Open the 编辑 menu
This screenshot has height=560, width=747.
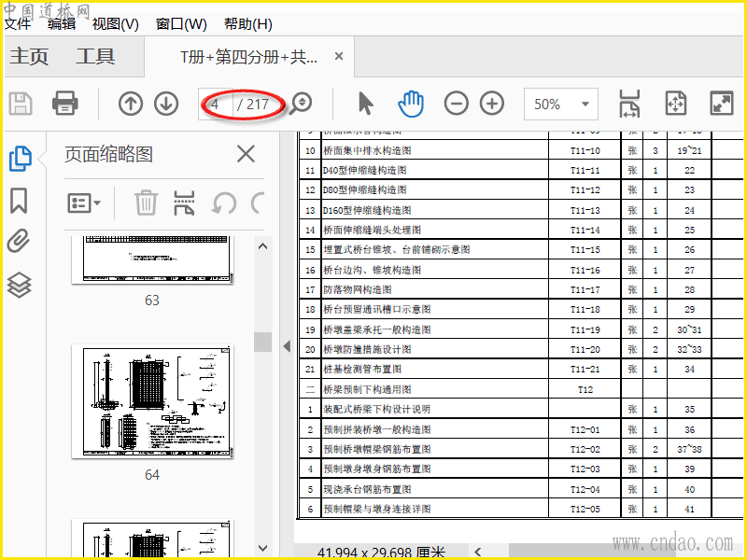tap(62, 24)
